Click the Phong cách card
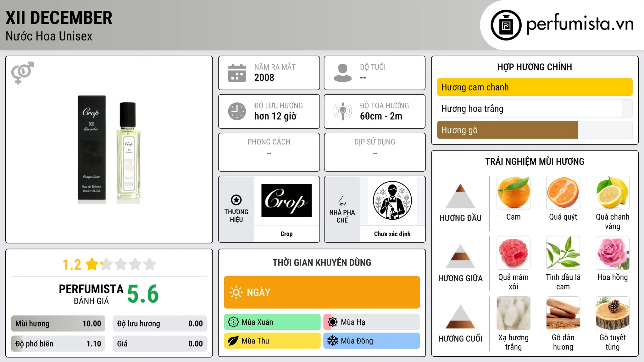The image size is (644, 362). tap(269, 152)
